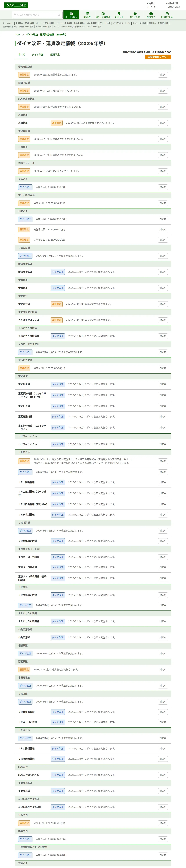Click 北鉄バス row dated 2026/03/15(日)
This screenshot has width=186, height=868.
[x=93, y=219]
